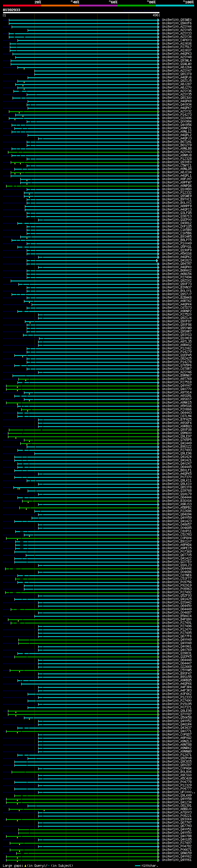The image size is (197, 868).
Task: Select hit label UniRef100_Q40934
Action: 177,104
